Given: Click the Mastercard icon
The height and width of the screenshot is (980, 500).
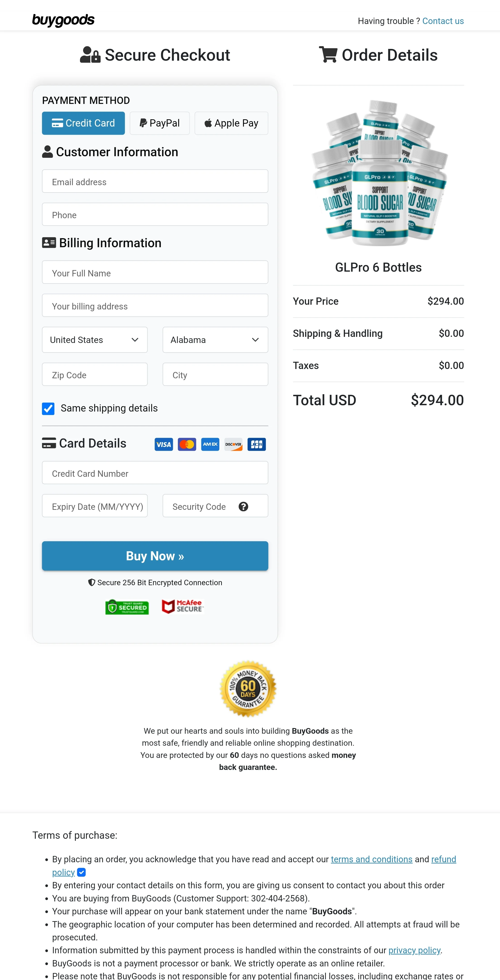Looking at the screenshot, I should click(187, 444).
